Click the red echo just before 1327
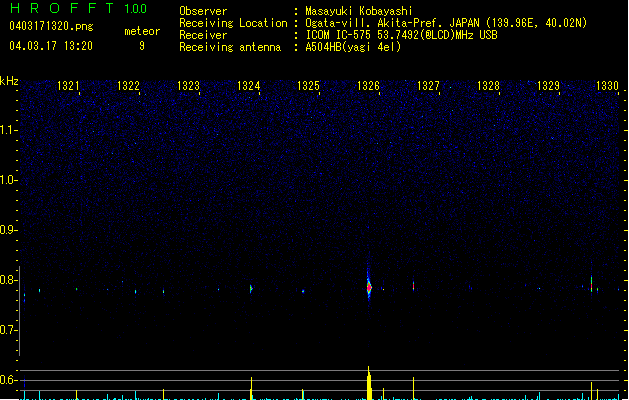 pos(413,286)
